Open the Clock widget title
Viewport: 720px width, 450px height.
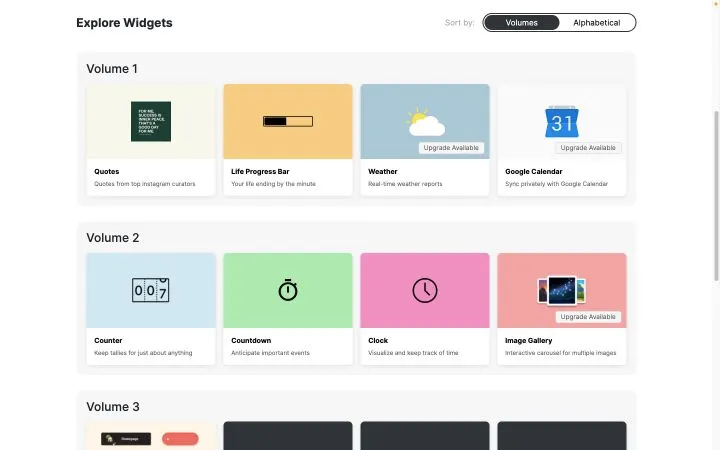pyautogui.click(x=378, y=340)
